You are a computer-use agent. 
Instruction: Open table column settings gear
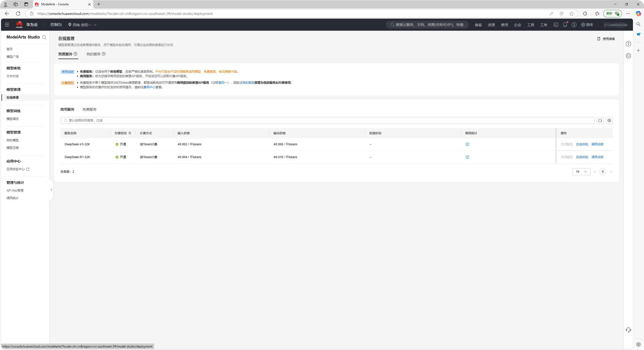coord(609,120)
